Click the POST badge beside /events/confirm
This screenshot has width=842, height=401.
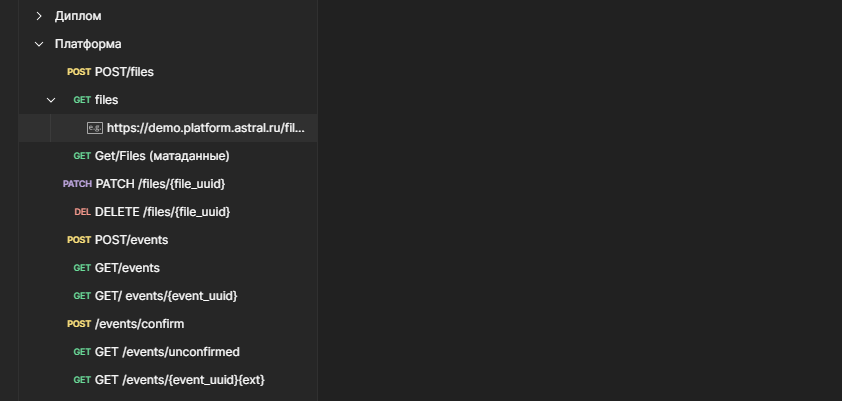tap(79, 324)
